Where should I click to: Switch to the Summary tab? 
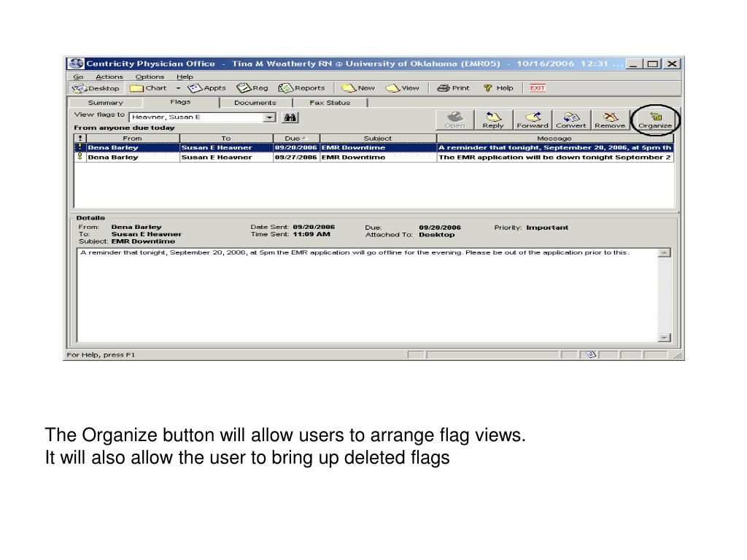(x=105, y=102)
